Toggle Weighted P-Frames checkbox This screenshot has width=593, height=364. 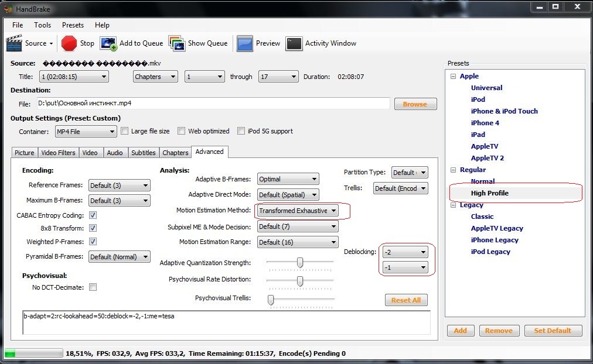[x=93, y=241]
